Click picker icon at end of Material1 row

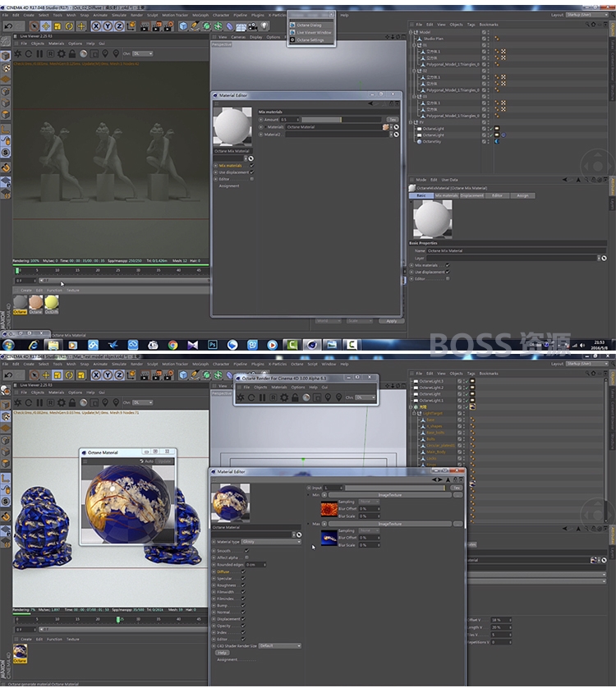(397, 126)
